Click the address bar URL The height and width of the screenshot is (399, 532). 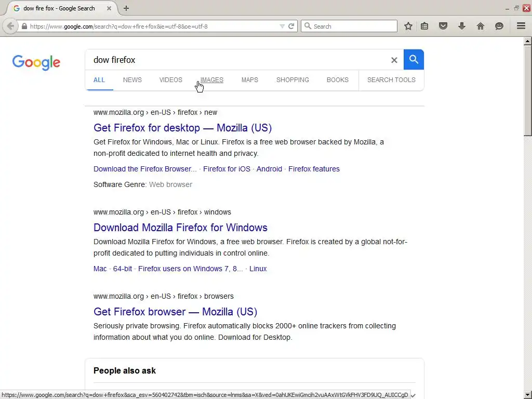click(x=119, y=26)
